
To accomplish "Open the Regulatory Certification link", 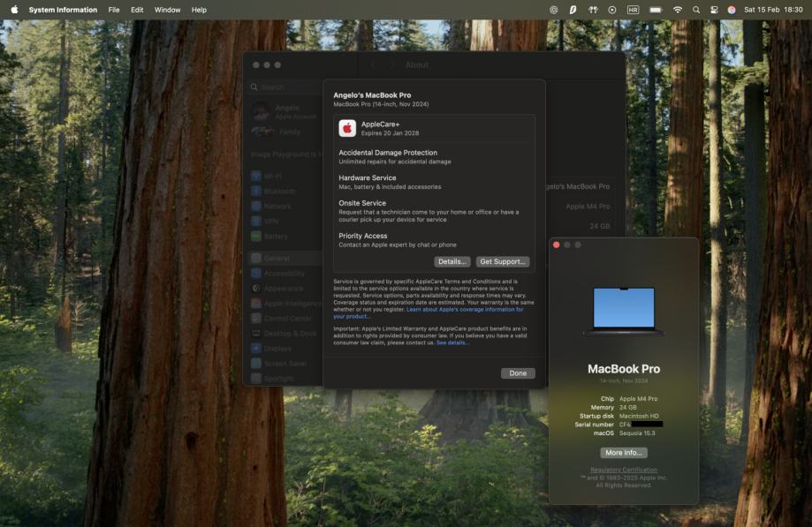I will pyautogui.click(x=624, y=470).
